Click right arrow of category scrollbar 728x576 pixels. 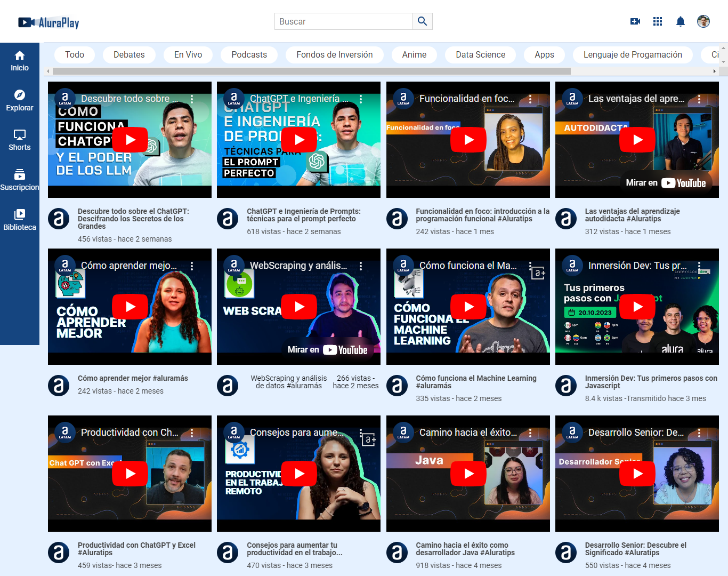[715, 71]
